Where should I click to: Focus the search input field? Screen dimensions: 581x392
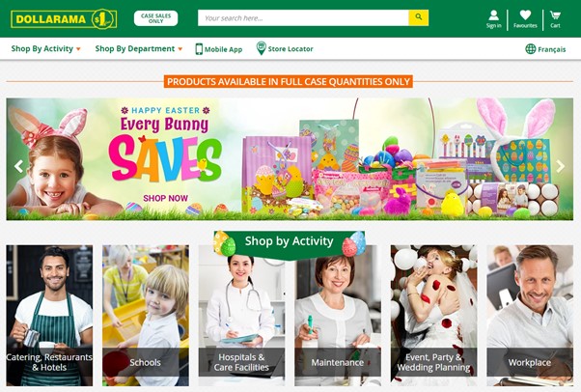click(x=303, y=17)
